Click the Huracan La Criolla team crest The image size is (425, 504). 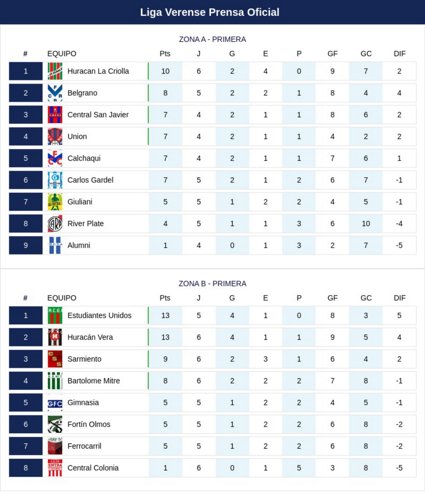pos(55,71)
